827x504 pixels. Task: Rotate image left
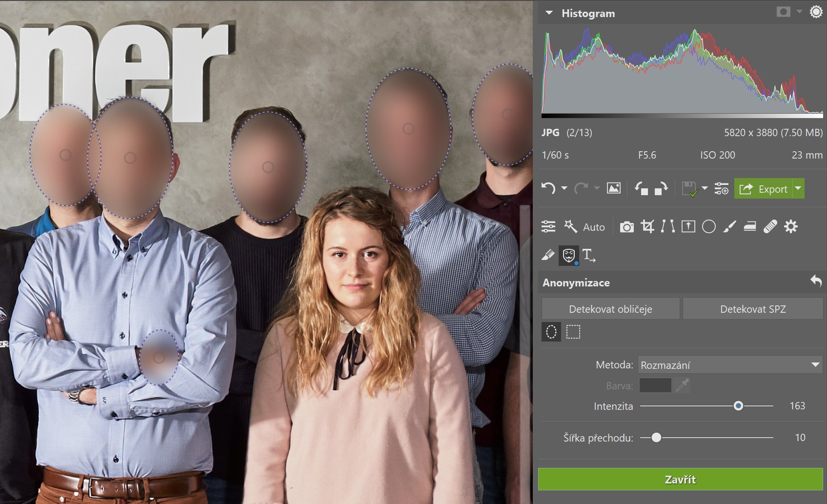[x=641, y=188]
